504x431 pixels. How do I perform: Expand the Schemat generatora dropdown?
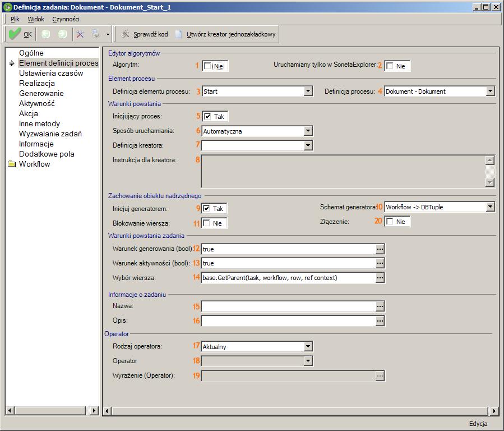pyautogui.click(x=490, y=207)
